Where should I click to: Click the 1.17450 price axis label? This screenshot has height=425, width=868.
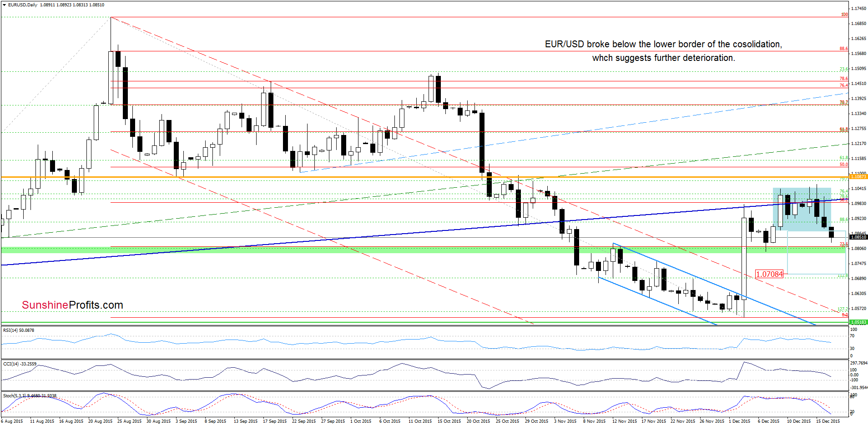tap(858, 9)
